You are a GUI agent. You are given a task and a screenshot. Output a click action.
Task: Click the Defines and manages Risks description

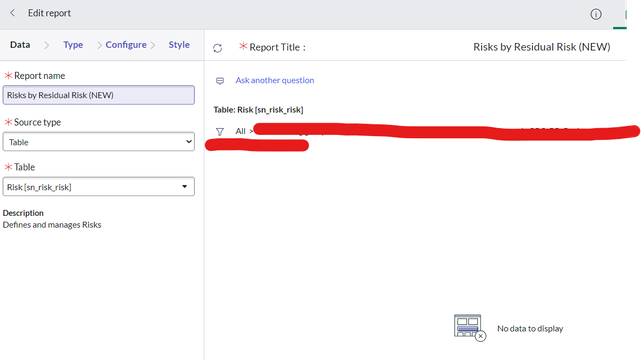pyautogui.click(x=52, y=225)
